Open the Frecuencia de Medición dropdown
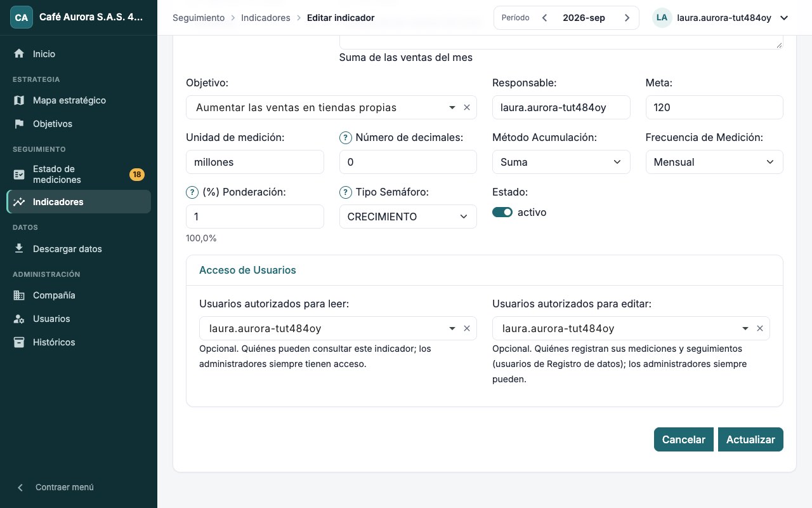Image resolution: width=812 pixels, height=508 pixels. click(x=714, y=162)
